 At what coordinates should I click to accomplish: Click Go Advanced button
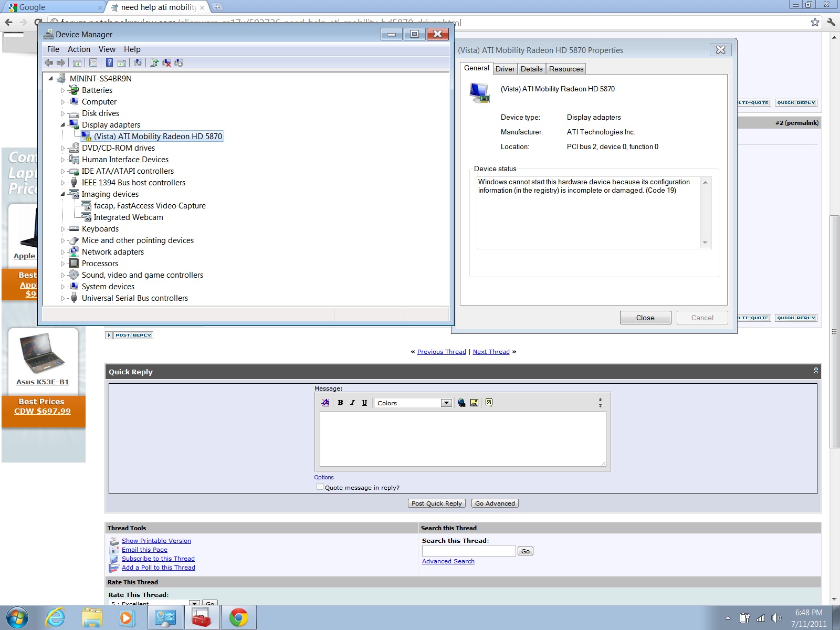click(495, 503)
